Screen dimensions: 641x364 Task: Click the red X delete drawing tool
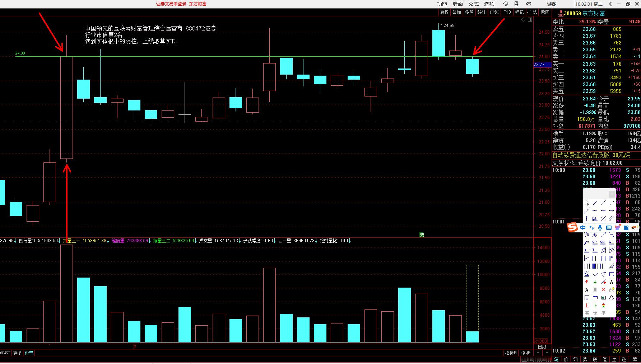pos(603,290)
